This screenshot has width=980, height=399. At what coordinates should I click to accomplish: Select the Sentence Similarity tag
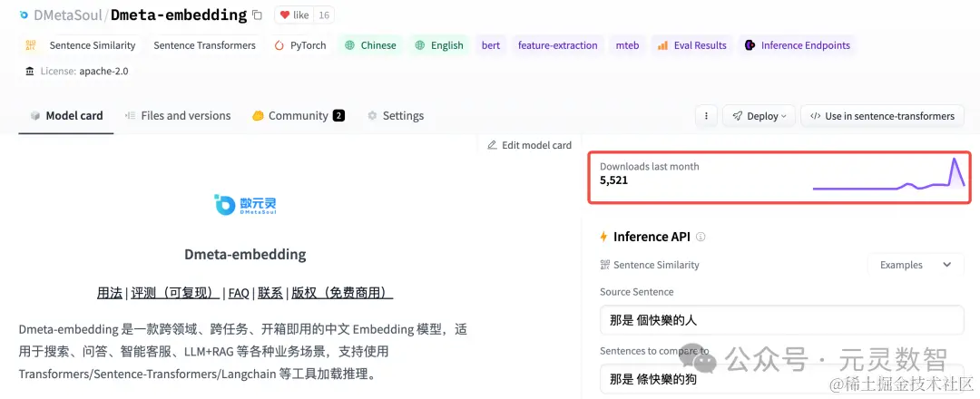click(x=81, y=45)
